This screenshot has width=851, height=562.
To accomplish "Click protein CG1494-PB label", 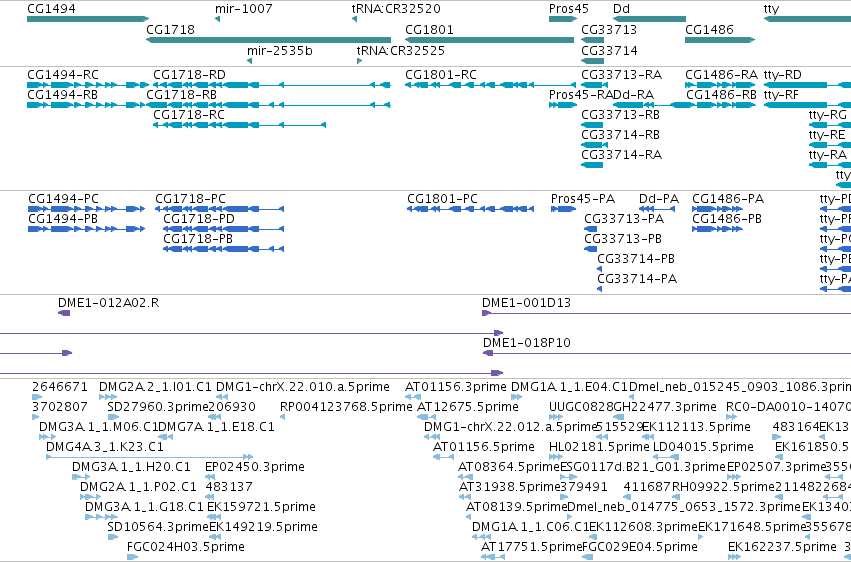I will pos(63,219).
